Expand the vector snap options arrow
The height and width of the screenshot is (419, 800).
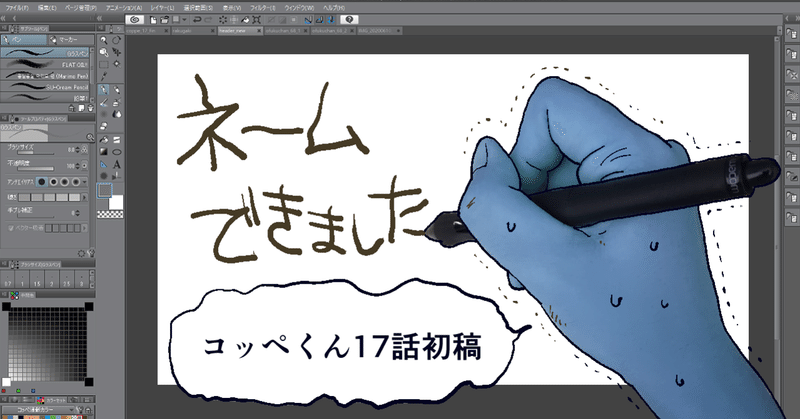coord(85,228)
